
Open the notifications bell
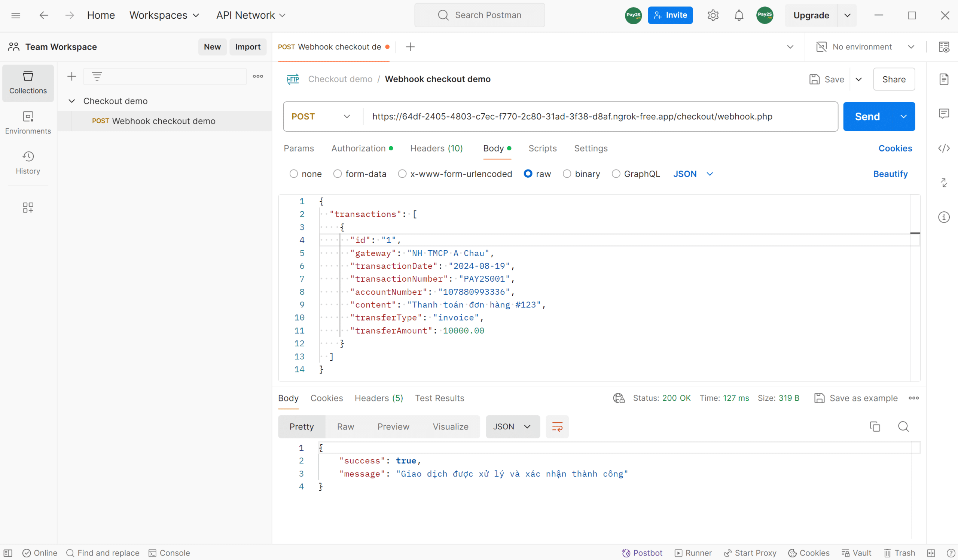[x=739, y=15]
